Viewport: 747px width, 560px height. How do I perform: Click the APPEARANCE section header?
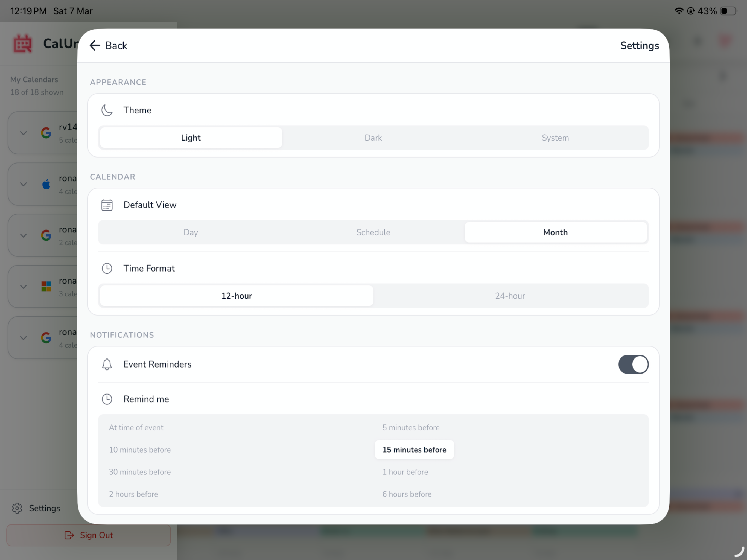pos(118,82)
